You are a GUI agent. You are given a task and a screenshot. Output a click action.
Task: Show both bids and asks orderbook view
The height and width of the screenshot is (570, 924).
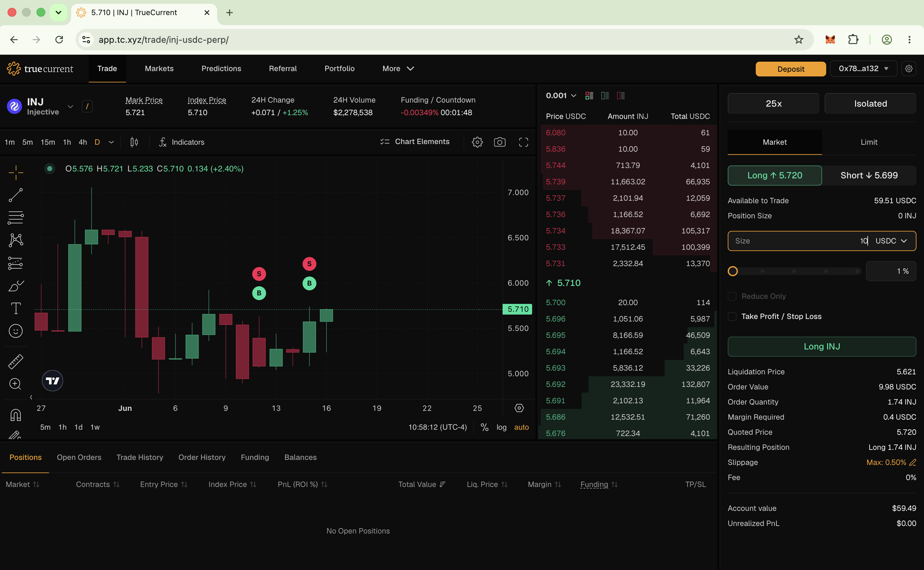coord(589,96)
